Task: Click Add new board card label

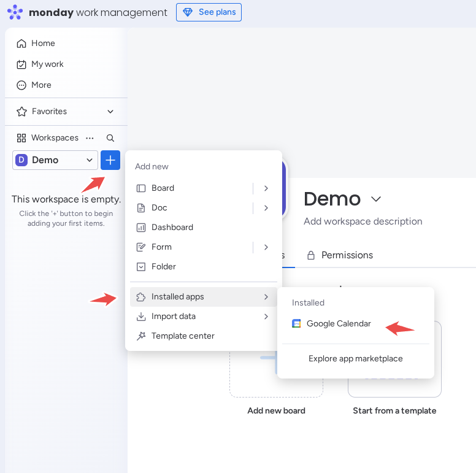Action: click(x=276, y=411)
